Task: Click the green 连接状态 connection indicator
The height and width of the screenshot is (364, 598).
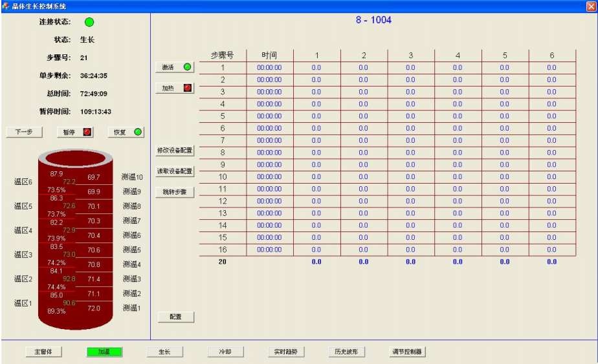Action: [x=89, y=22]
